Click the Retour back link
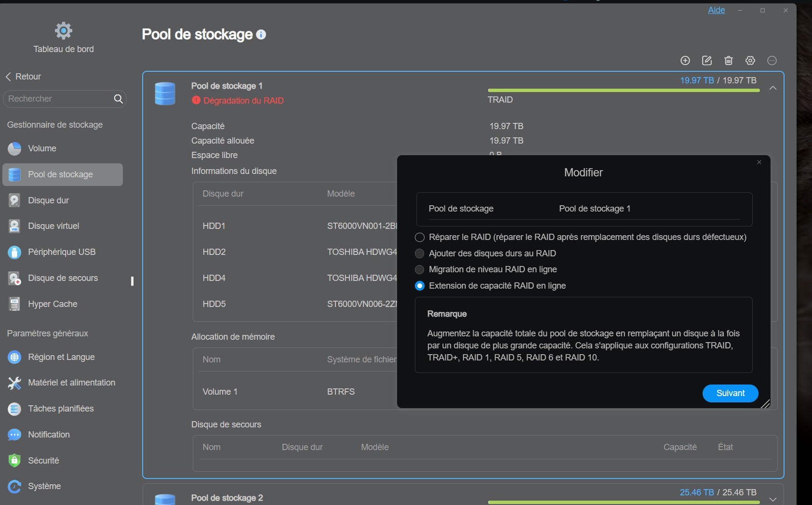 pos(28,77)
